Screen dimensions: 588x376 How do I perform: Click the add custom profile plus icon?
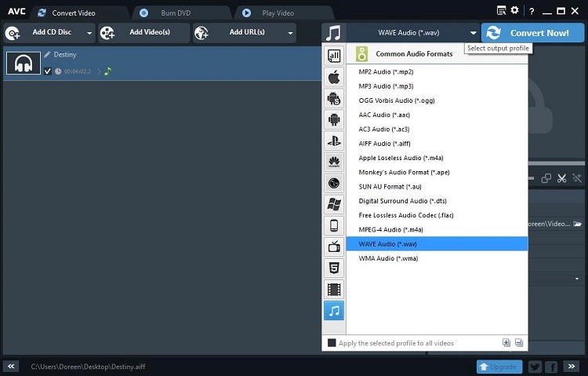pos(506,342)
